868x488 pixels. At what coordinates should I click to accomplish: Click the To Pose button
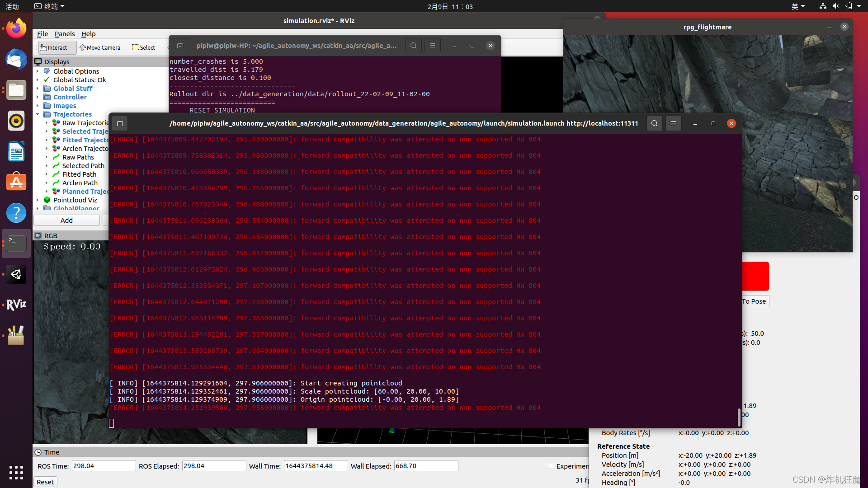755,301
